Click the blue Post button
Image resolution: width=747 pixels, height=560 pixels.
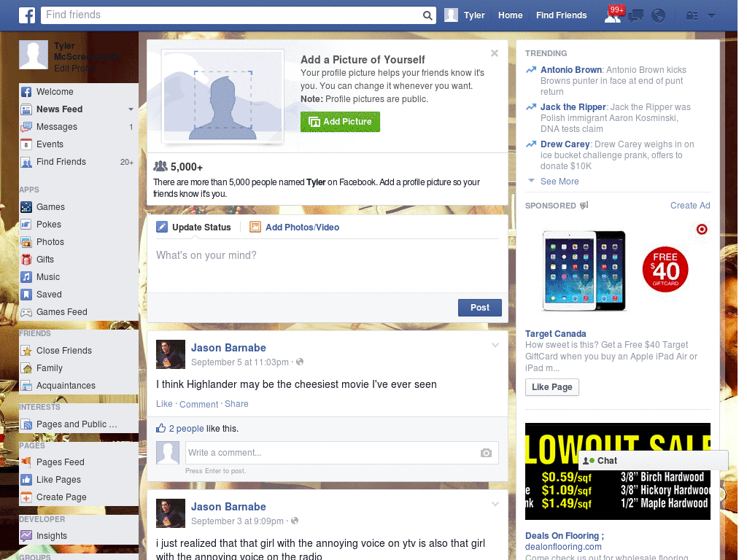480,308
